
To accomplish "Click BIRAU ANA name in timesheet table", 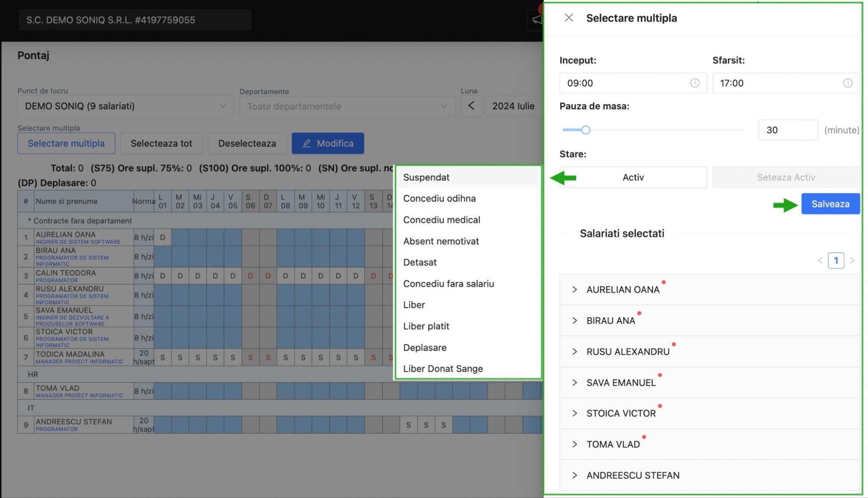I will pos(56,251).
